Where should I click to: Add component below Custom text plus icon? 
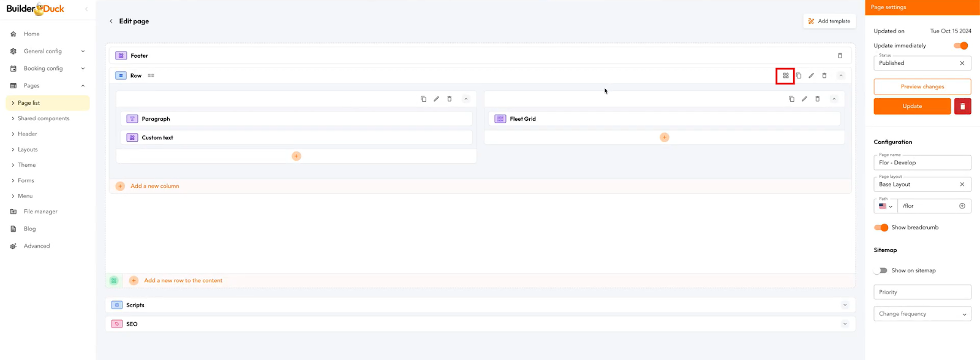click(x=296, y=156)
